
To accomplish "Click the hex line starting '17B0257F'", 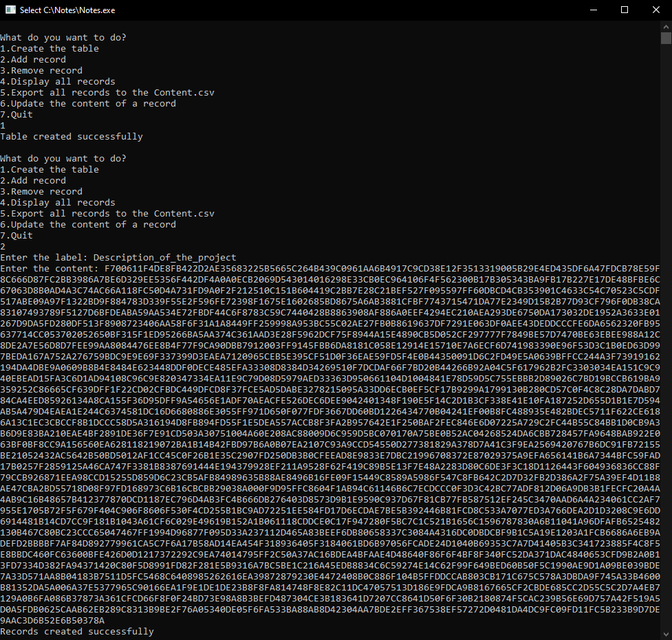I will coord(330,467).
